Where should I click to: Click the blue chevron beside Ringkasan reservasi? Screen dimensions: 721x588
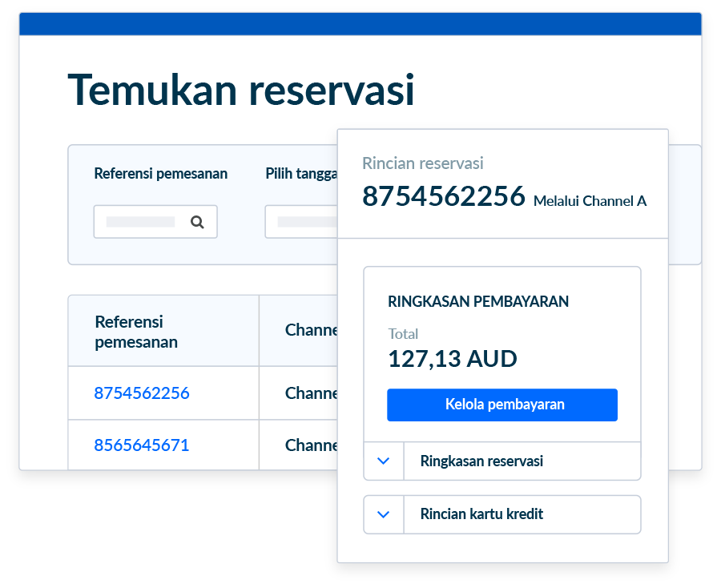tap(383, 461)
